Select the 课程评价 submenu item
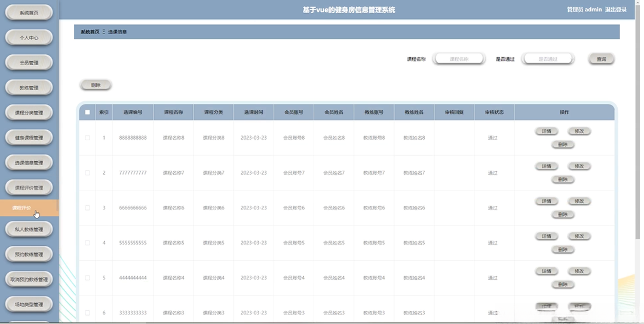The image size is (644, 324). (x=29, y=208)
